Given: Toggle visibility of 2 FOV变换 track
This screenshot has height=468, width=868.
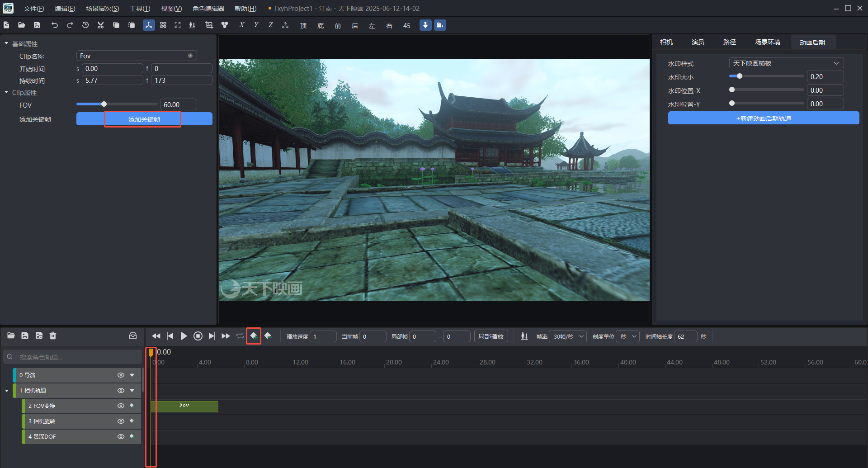Looking at the screenshot, I should (121, 406).
